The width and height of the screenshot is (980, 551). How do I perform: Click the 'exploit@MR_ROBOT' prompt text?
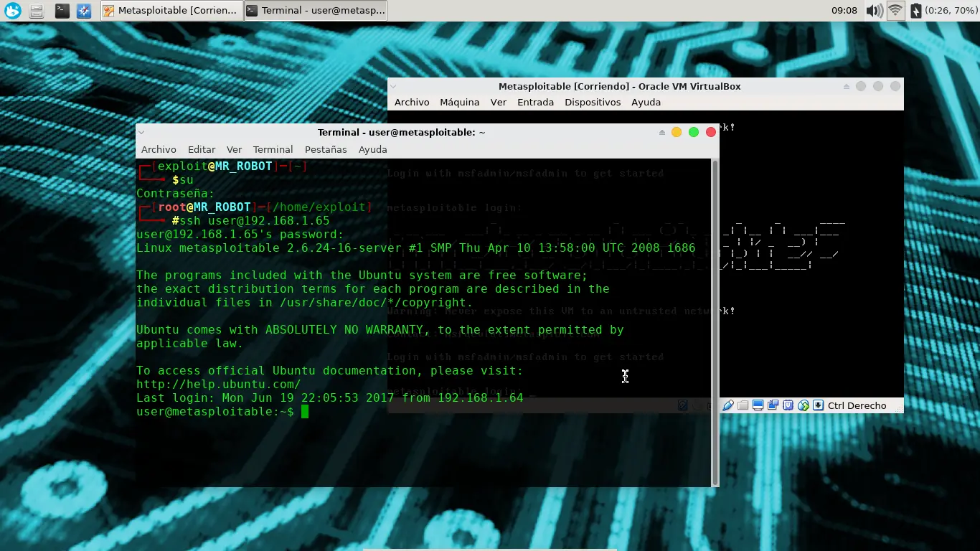pyautogui.click(x=215, y=166)
